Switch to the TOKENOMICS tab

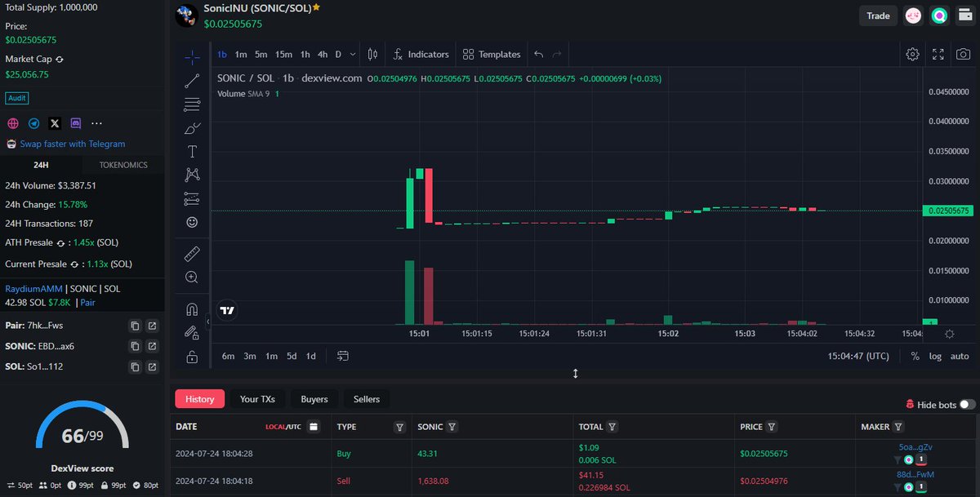123,165
